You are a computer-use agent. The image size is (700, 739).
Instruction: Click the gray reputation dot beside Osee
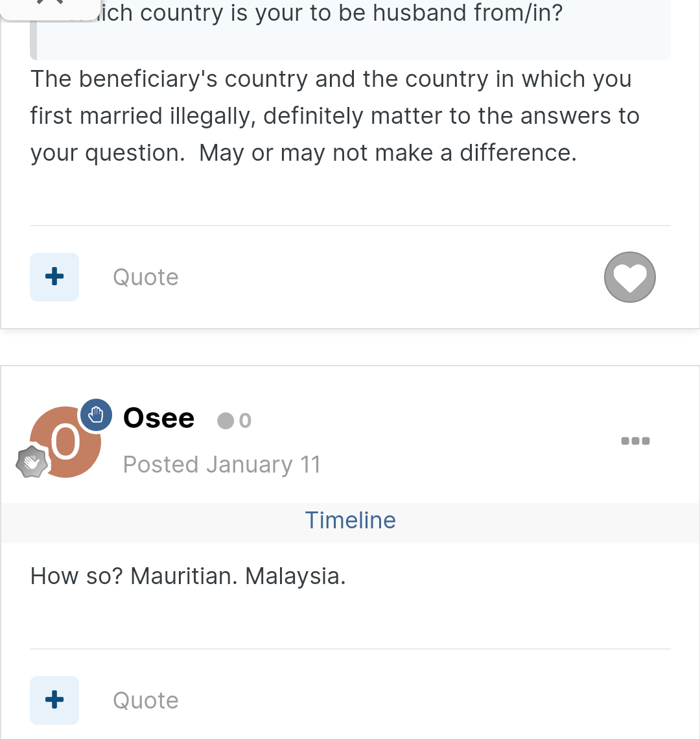226,421
